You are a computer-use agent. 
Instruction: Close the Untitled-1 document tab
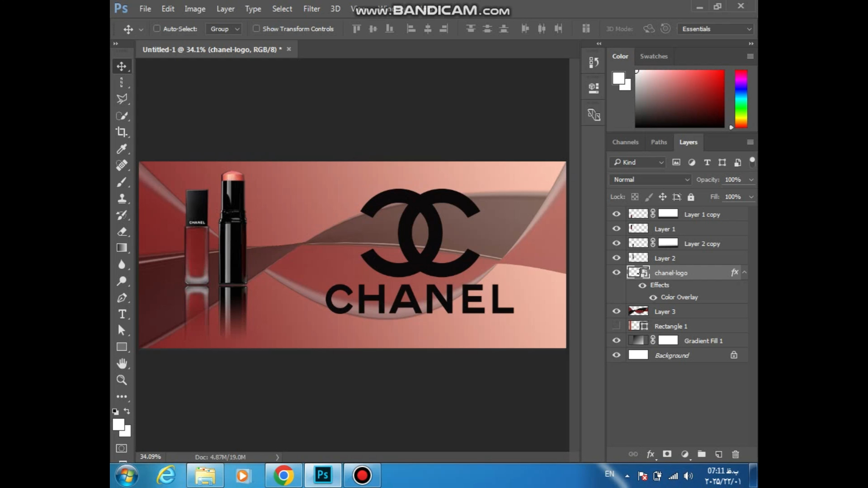coord(289,49)
